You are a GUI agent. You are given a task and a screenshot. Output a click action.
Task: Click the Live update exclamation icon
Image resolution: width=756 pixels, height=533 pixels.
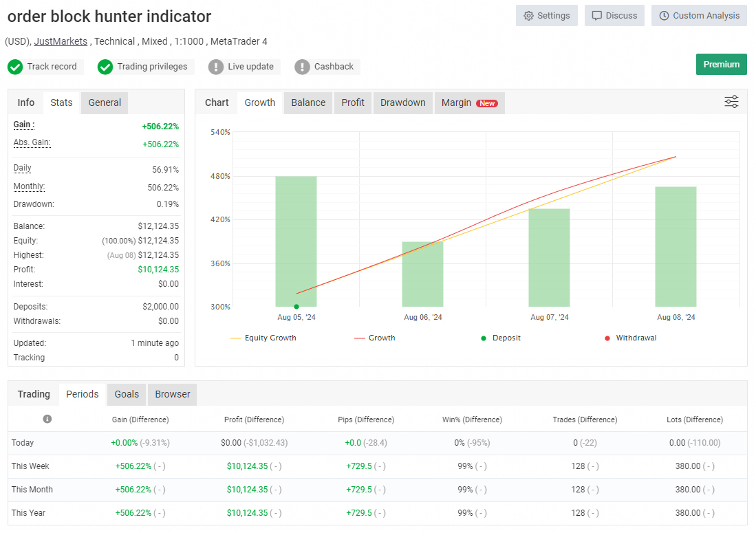click(x=216, y=67)
